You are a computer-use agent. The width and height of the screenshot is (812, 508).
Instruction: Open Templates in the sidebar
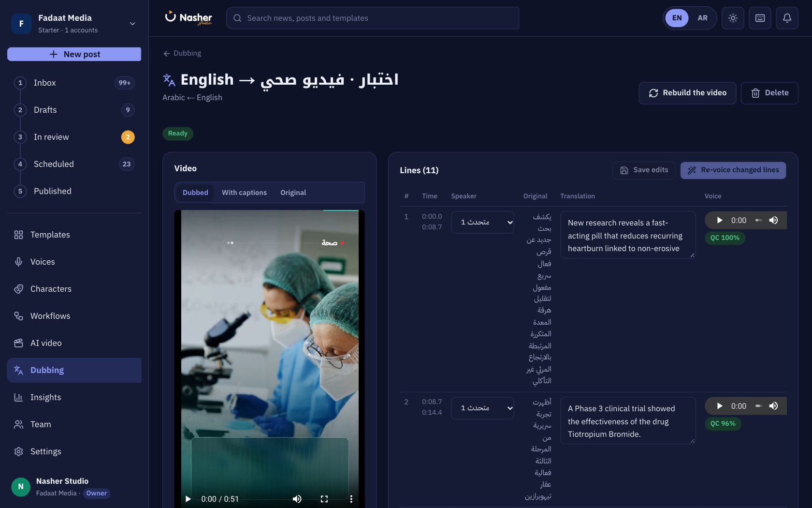(74, 235)
